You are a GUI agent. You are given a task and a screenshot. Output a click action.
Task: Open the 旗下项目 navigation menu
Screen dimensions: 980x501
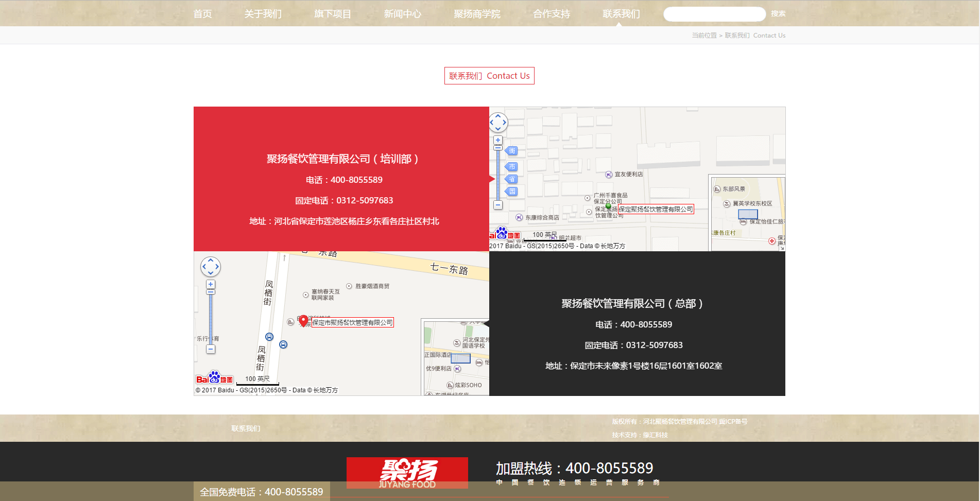[333, 14]
